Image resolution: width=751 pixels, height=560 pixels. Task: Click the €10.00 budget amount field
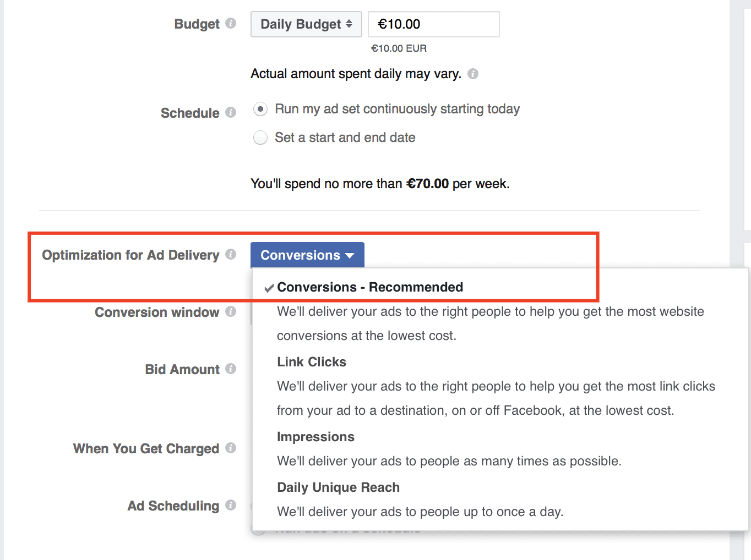[433, 24]
